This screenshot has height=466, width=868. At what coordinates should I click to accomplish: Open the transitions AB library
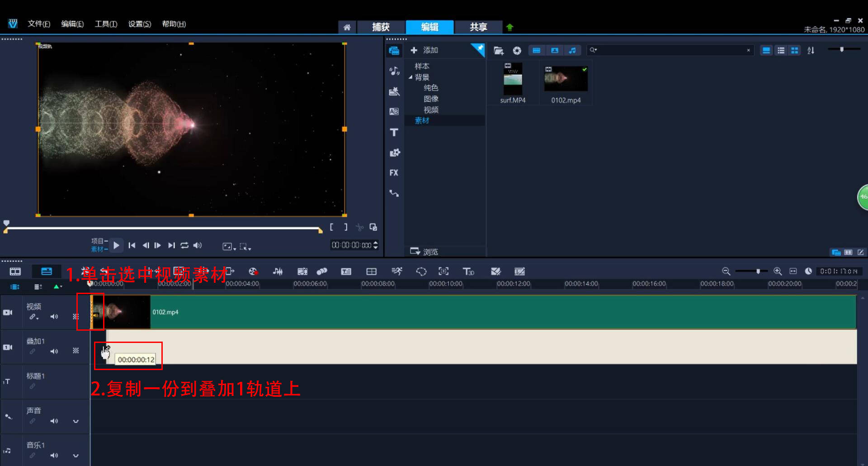[x=394, y=111]
